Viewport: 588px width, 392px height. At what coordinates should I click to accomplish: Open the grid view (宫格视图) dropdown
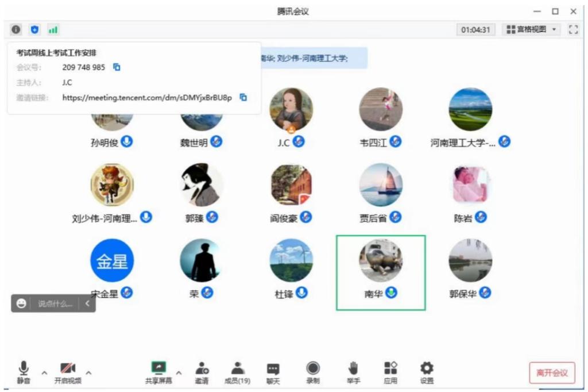point(531,29)
